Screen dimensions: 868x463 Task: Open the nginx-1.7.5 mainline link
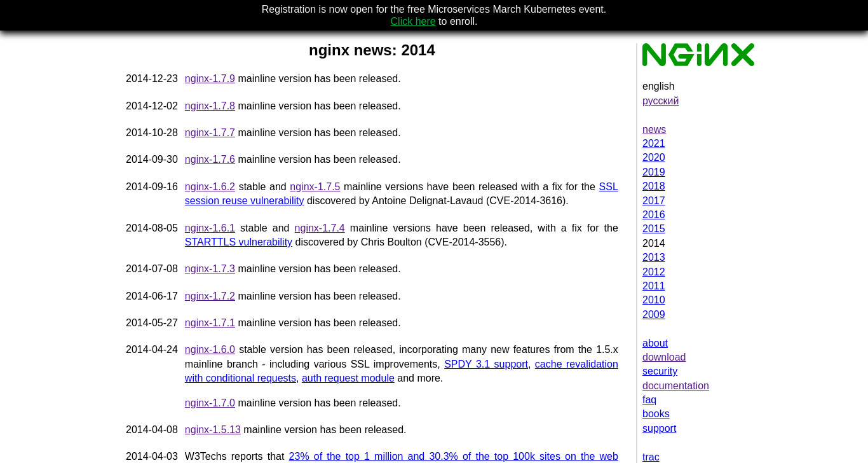point(315,187)
